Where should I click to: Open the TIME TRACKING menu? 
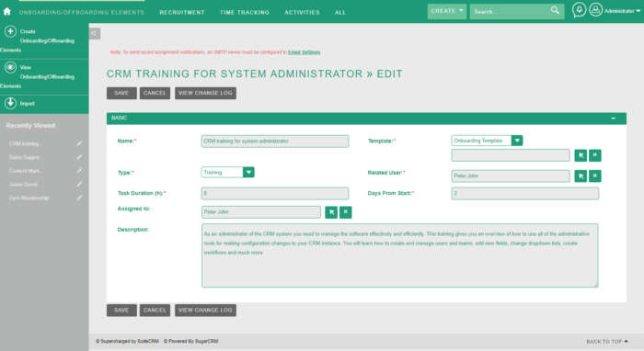pyautogui.click(x=245, y=12)
